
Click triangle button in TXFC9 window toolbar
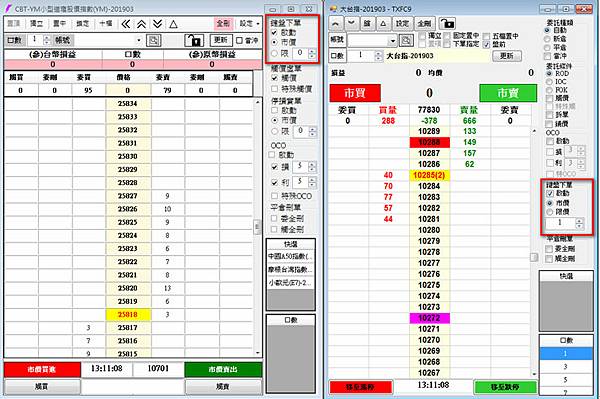coord(383,24)
